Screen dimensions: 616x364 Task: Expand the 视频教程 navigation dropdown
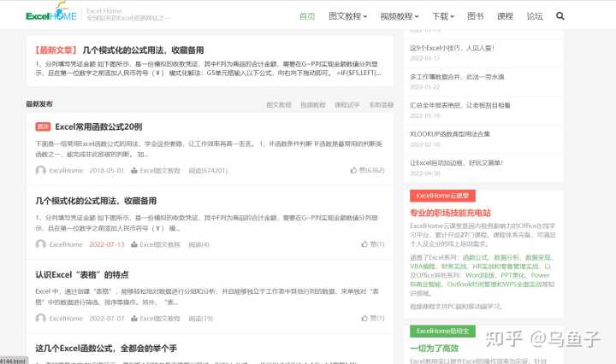click(400, 16)
